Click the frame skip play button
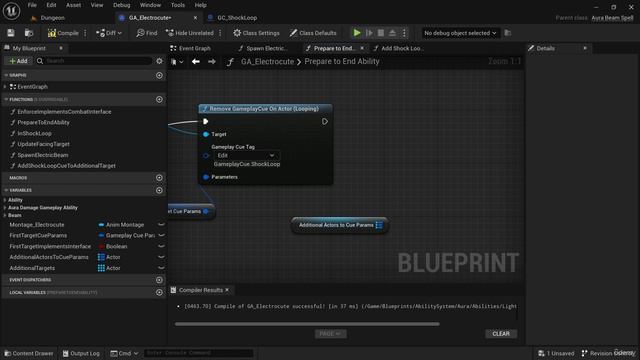 tap(369, 33)
